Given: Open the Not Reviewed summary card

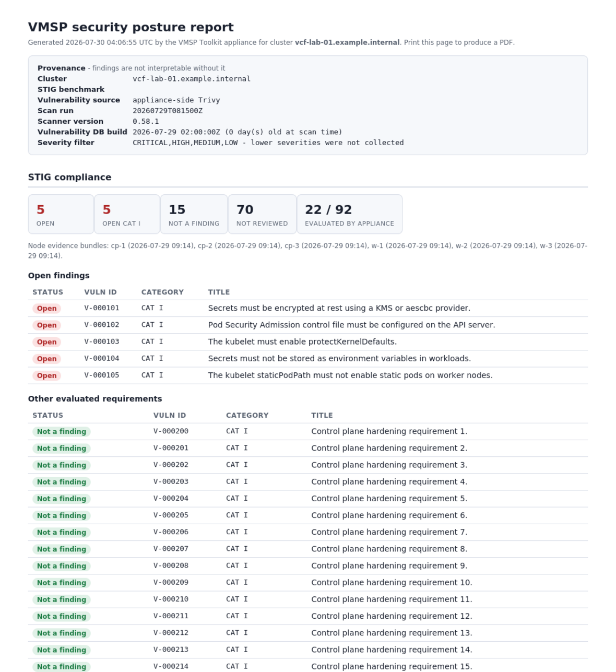Looking at the screenshot, I should point(262,214).
